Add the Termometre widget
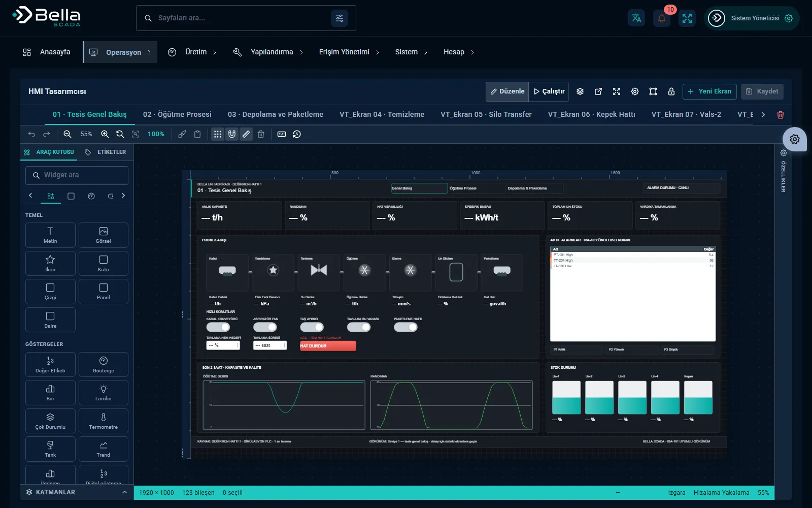Screen dimensions: 812x508 click(x=104, y=421)
